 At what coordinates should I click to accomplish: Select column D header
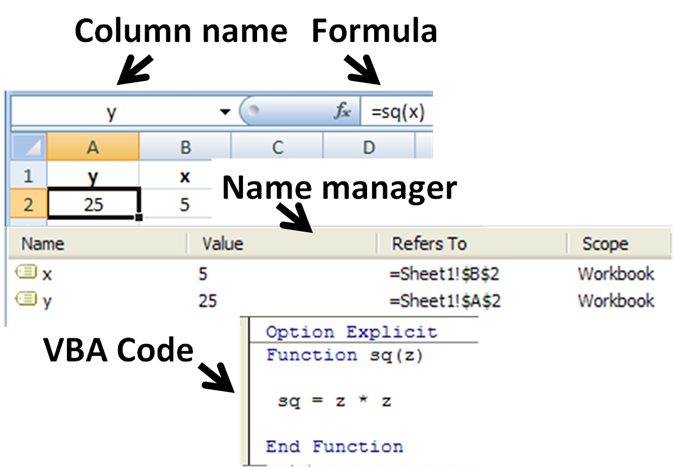(x=368, y=148)
